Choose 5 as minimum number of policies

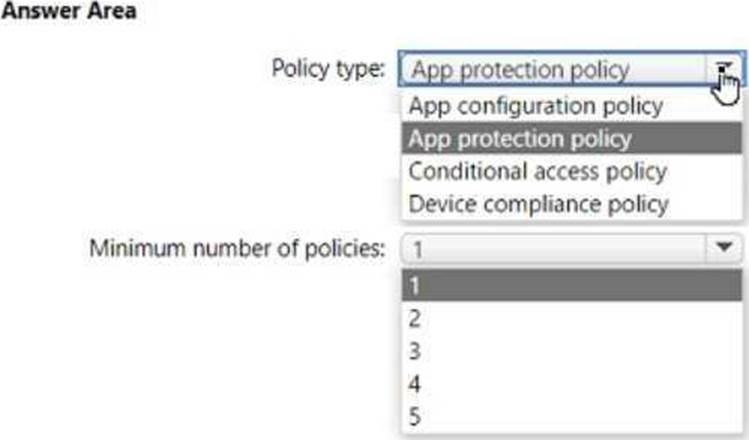[414, 416]
